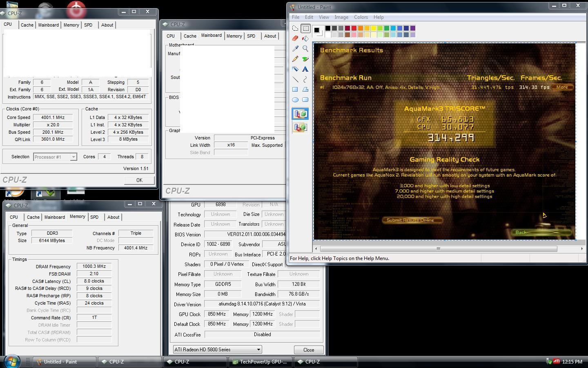Click the Multiplier value x 20.0
588x368 pixels.
[x=53, y=125]
